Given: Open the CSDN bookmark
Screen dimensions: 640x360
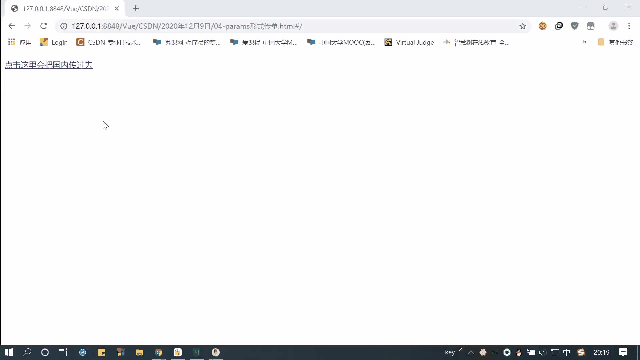Looking at the screenshot, I should click(109, 42).
